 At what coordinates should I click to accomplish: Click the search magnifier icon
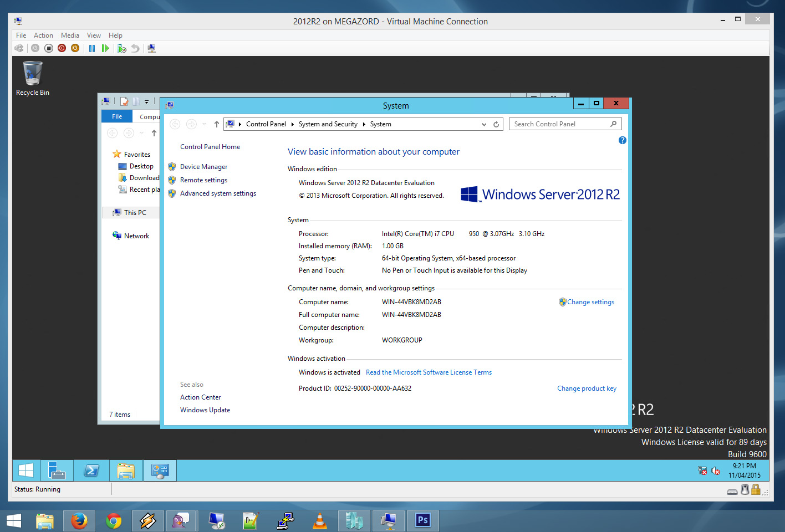[613, 124]
